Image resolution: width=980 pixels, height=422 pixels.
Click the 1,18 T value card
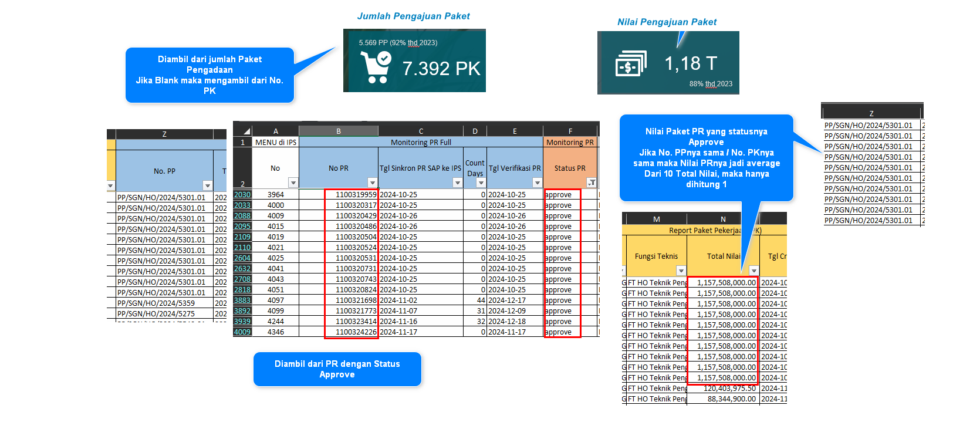click(x=668, y=63)
